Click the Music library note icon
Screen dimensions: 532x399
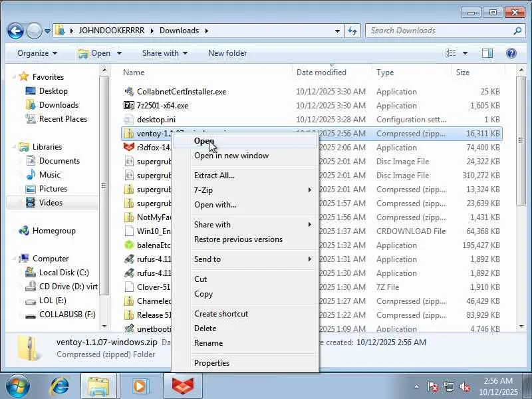[31, 174]
